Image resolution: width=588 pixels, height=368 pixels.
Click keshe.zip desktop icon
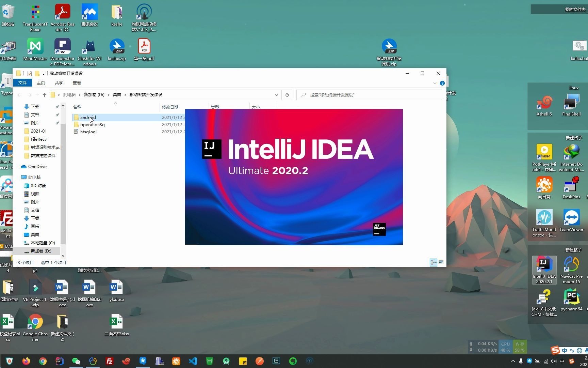point(117,50)
